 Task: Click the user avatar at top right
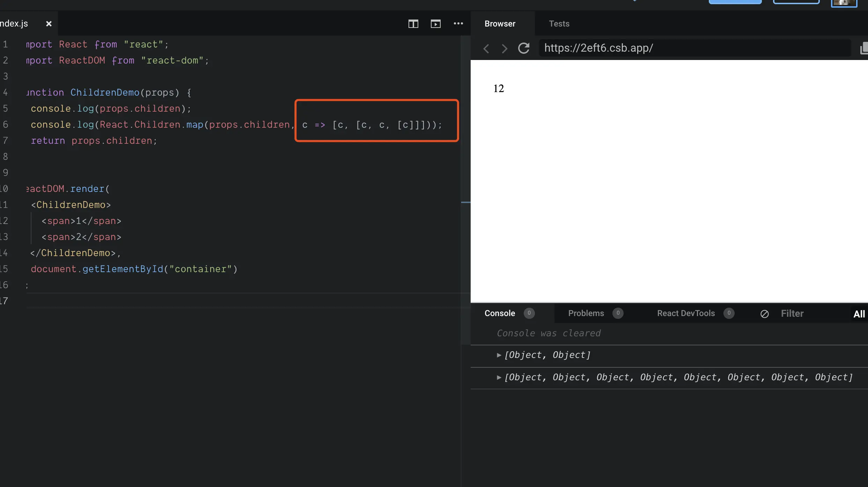(844, 3)
